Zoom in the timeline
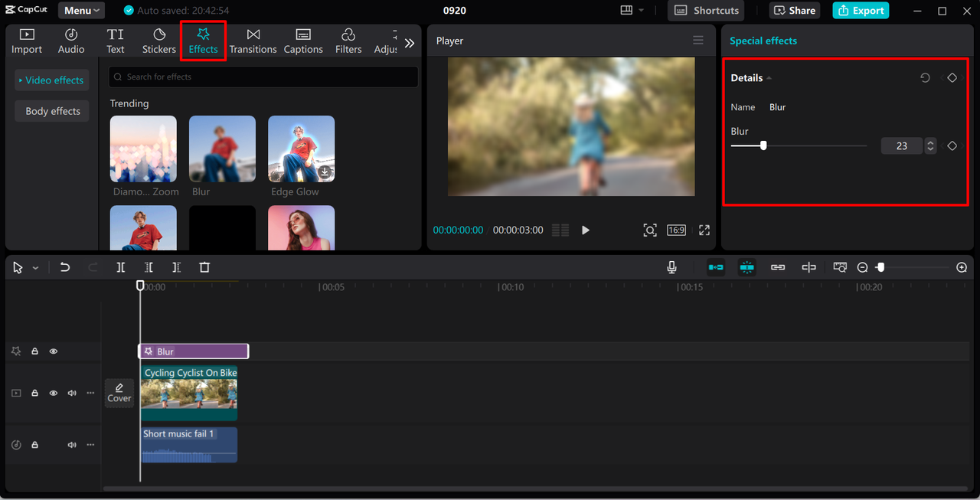Viewport: 980px width, 500px height. tap(962, 267)
